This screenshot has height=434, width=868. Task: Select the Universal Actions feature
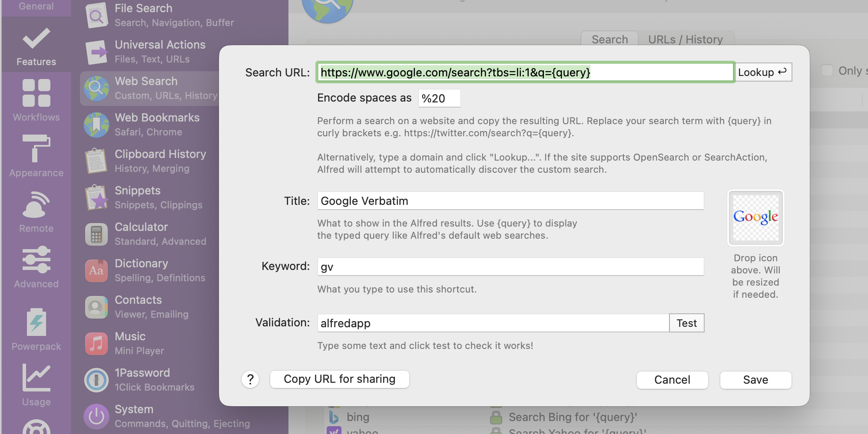pyautogui.click(x=150, y=52)
